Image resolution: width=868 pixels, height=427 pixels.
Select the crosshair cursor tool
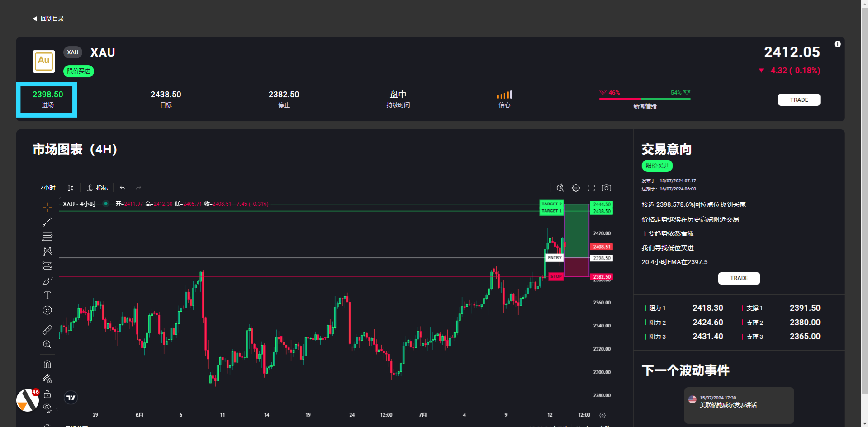tap(47, 207)
